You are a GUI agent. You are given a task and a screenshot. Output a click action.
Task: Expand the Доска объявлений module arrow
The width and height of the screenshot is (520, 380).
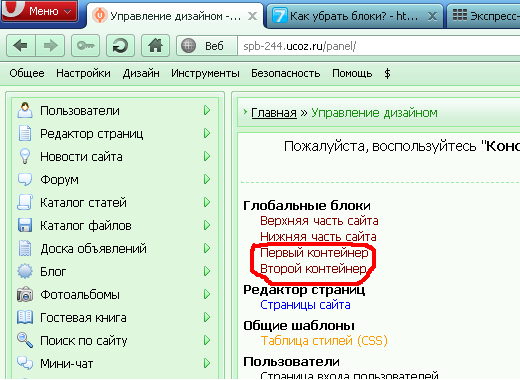coord(207,248)
